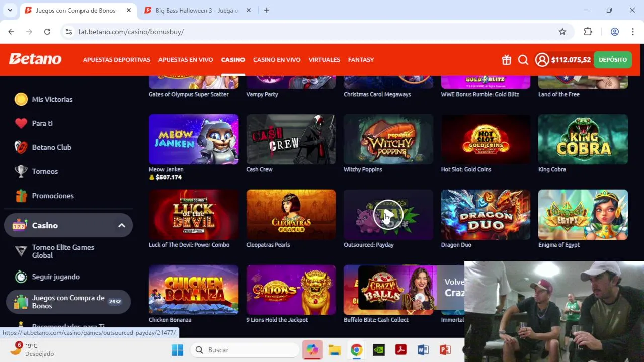Open the Crazy Balls live popup

click(411, 288)
